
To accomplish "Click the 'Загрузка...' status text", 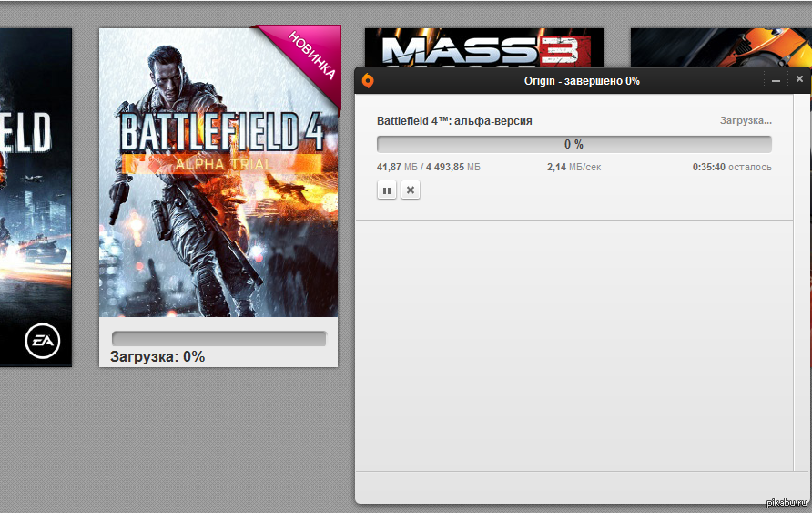I will click(746, 121).
